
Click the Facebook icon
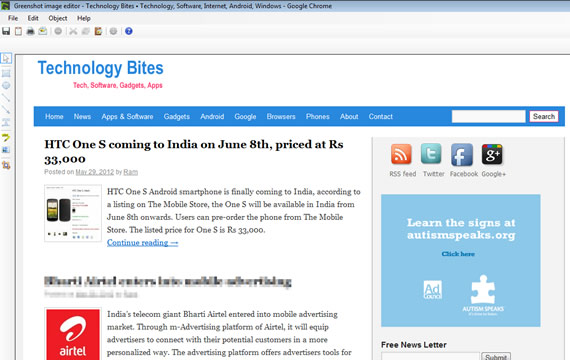[462, 155]
